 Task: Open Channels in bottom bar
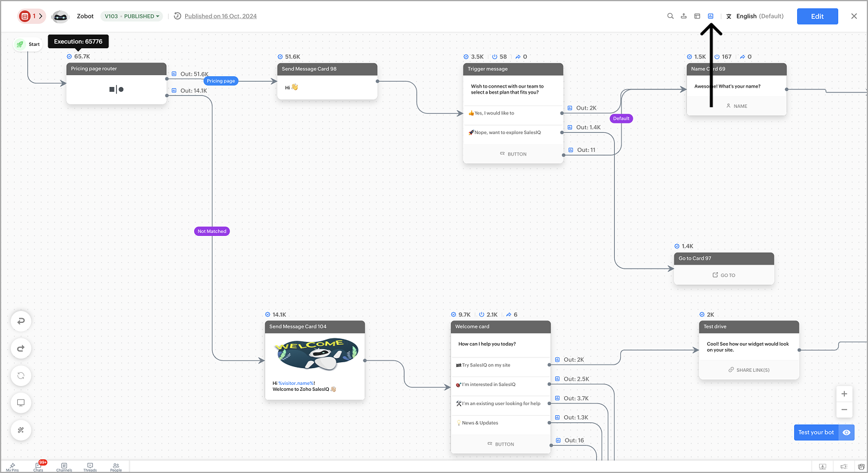[x=64, y=467]
